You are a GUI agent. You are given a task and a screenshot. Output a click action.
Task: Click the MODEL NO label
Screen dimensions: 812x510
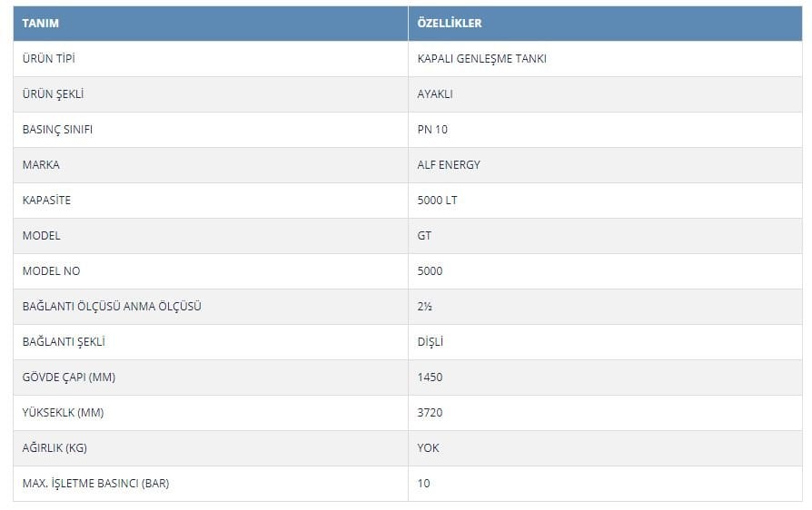(51, 271)
